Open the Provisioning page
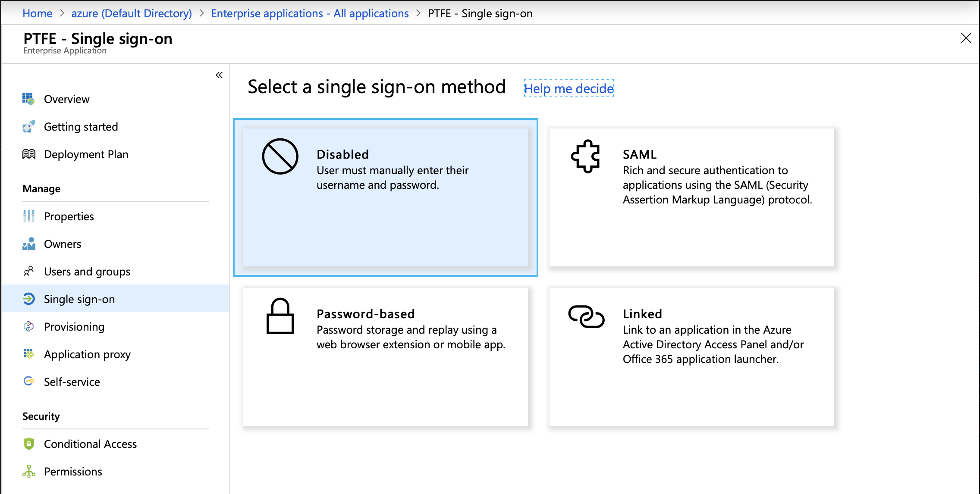 point(115,327)
